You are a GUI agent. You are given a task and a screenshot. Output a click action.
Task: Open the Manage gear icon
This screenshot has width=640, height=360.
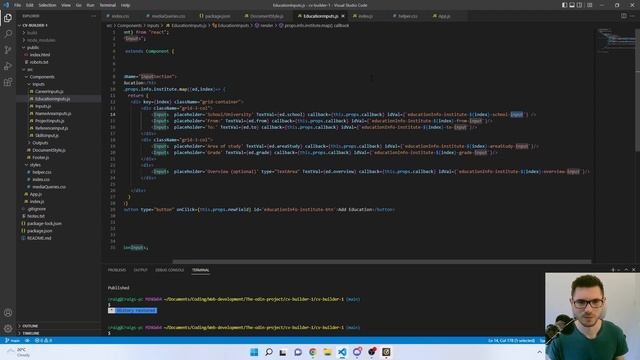pos(8,329)
